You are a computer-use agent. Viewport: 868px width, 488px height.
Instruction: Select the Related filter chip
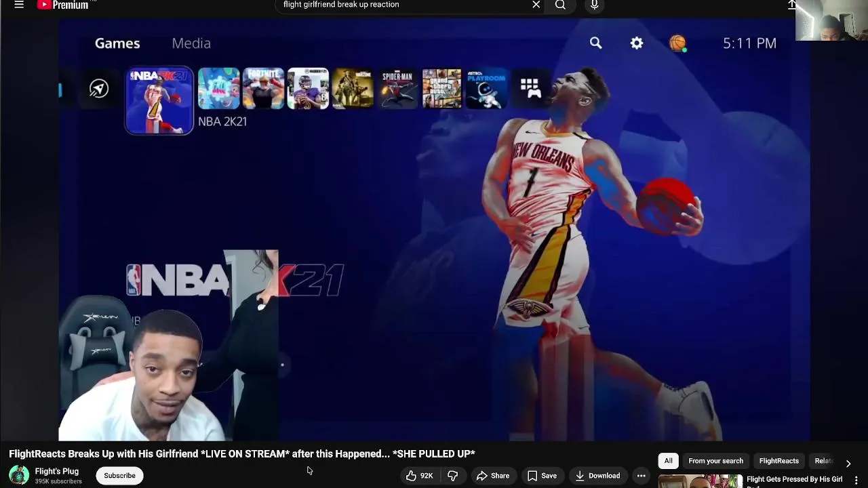pyautogui.click(x=824, y=461)
